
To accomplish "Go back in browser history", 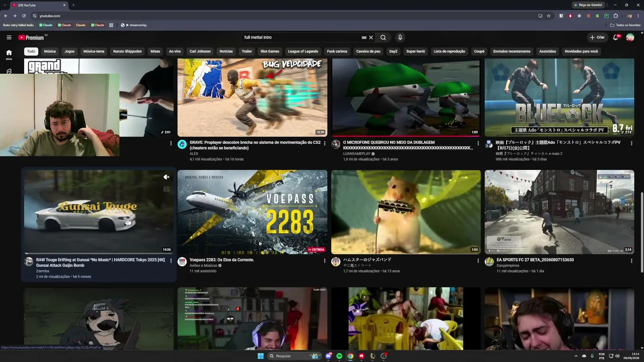I will click(6, 16).
